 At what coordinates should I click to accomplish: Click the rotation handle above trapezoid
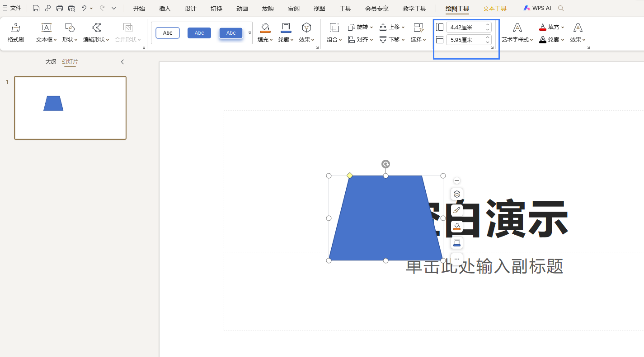(x=385, y=164)
